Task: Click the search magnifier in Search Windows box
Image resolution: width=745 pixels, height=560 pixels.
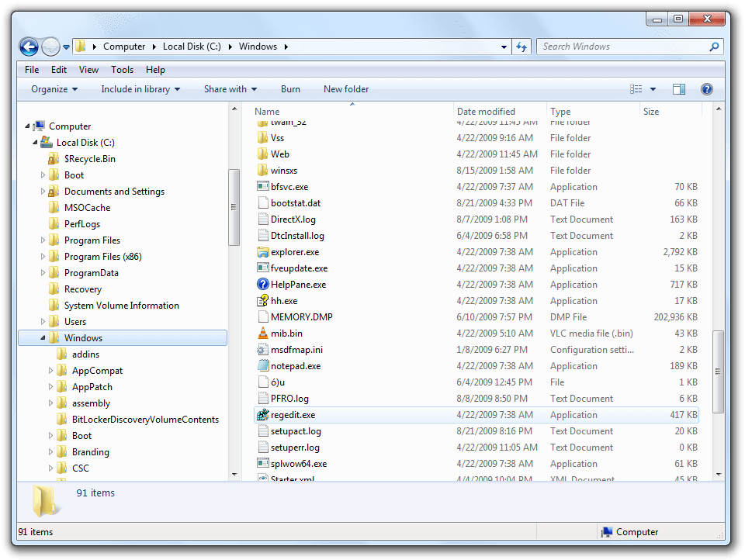Action: (x=713, y=47)
